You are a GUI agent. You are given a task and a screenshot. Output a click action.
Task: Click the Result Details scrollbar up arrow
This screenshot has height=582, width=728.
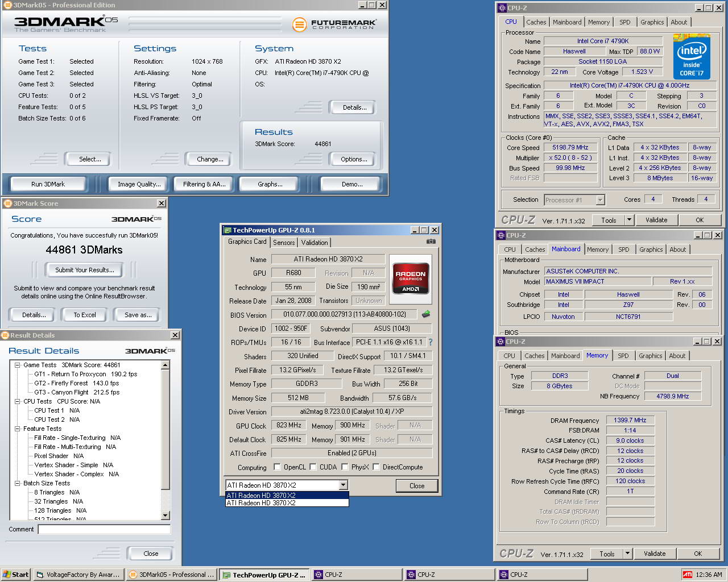pyautogui.click(x=166, y=365)
